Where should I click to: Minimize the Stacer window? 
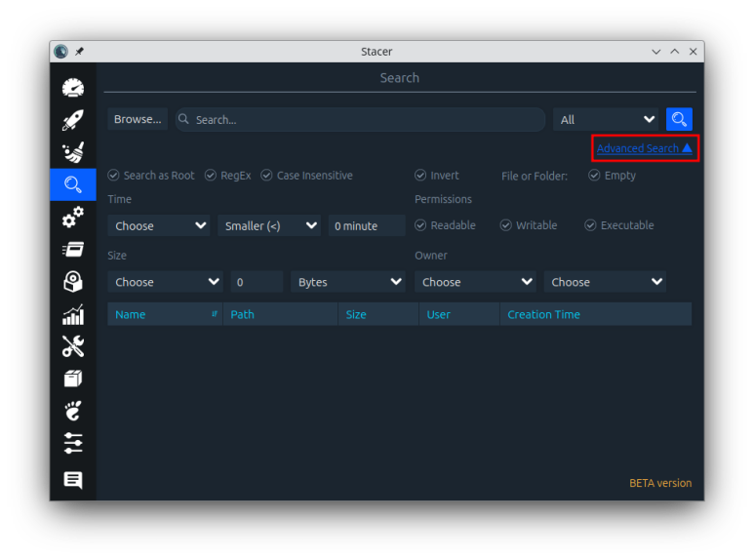coord(655,52)
